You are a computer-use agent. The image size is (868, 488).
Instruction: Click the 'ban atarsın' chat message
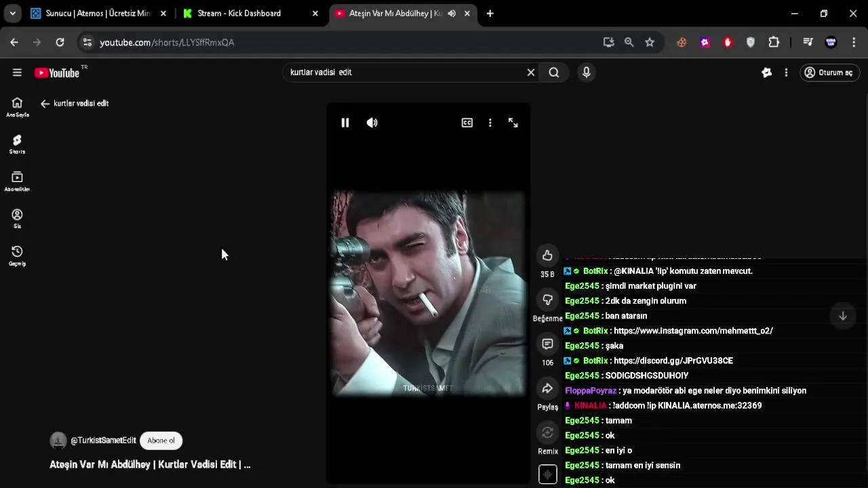pyautogui.click(x=626, y=316)
